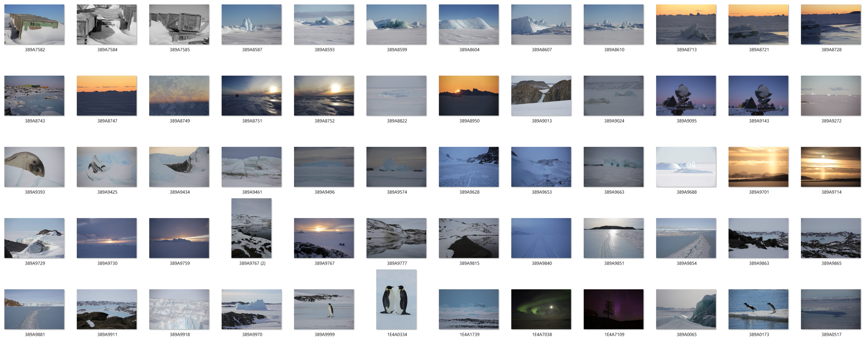Select the seal photo 389A9393
The image size is (868, 340).
[34, 167]
